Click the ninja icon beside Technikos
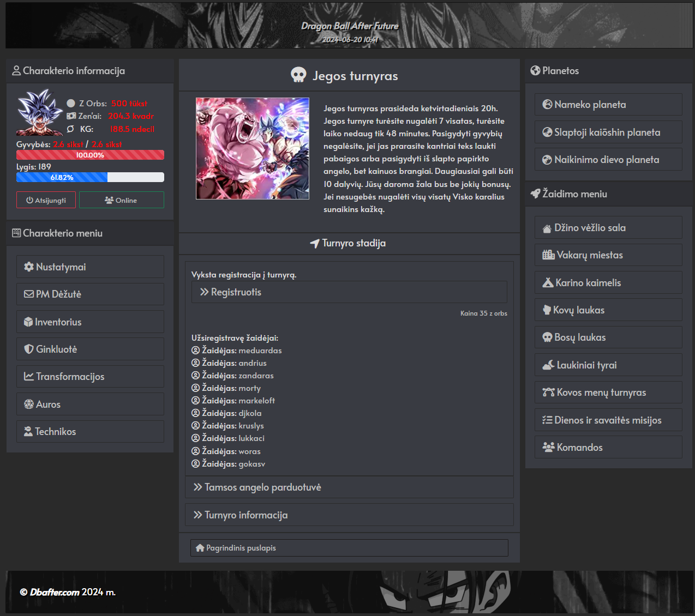This screenshot has width=695, height=616. (x=28, y=432)
